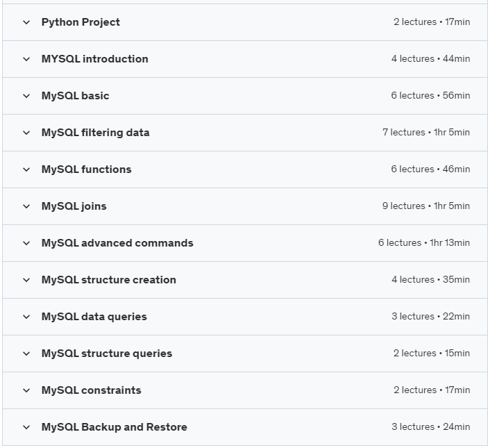490x448 pixels.
Task: Click the '2 lectures • 15min' text
Action: click(432, 354)
